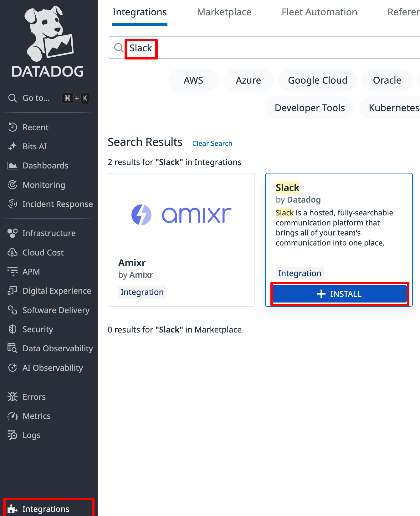The image size is (420, 516).
Task: Click the Integration tag on Amixr card
Action: (142, 292)
